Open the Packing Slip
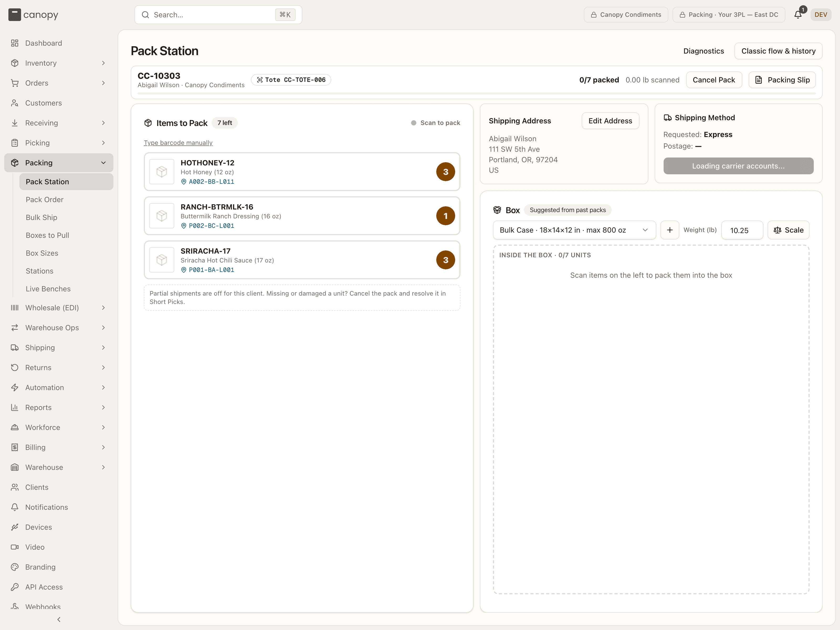840x630 pixels. click(782, 80)
